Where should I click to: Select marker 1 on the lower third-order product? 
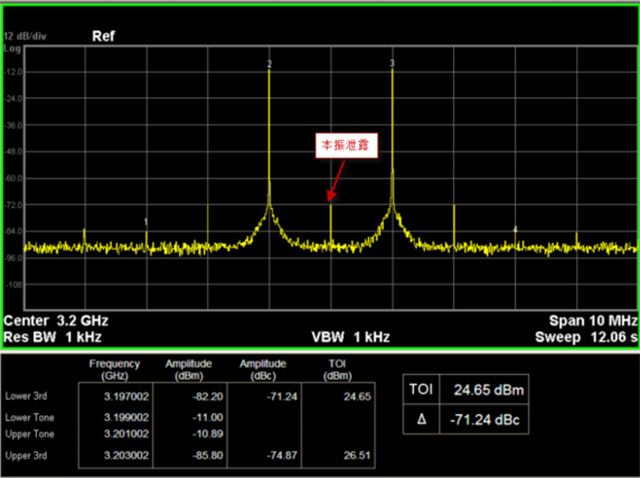(x=146, y=222)
